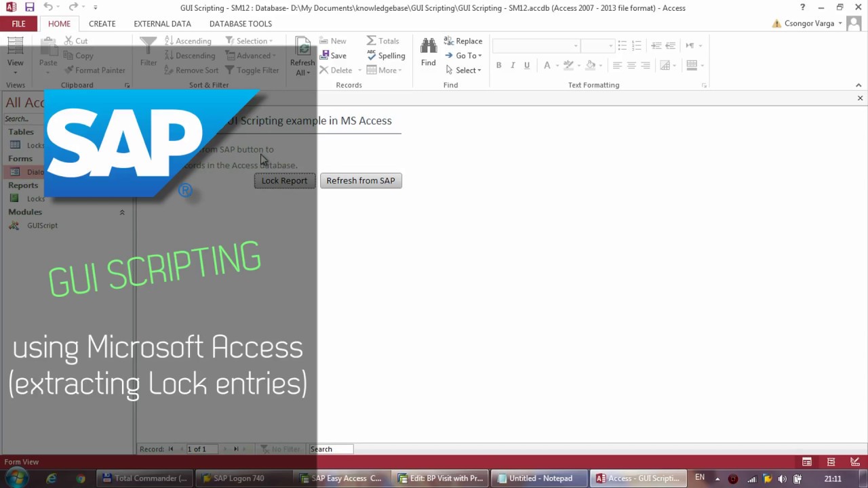
Task: Toggle Bold formatting
Action: click(498, 65)
